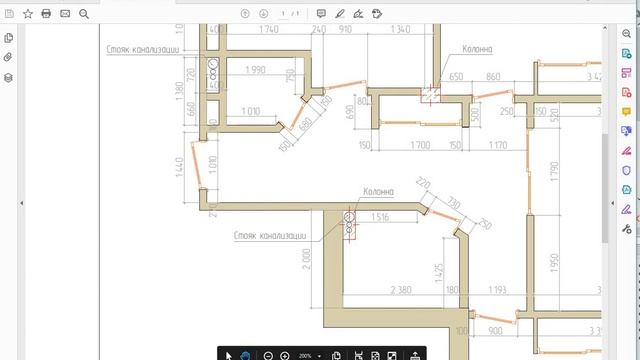The height and width of the screenshot is (360, 640).
Task: Open the Page Thumbnails panel
Action: (8, 38)
